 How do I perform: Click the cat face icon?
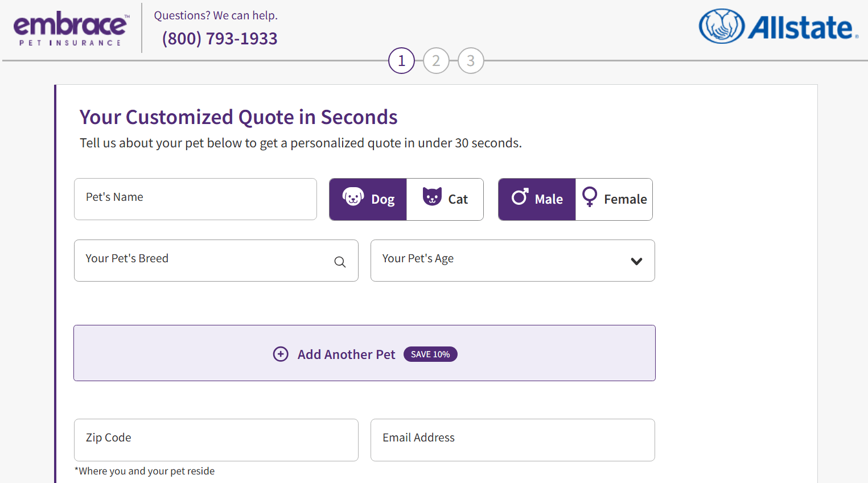pyautogui.click(x=432, y=196)
